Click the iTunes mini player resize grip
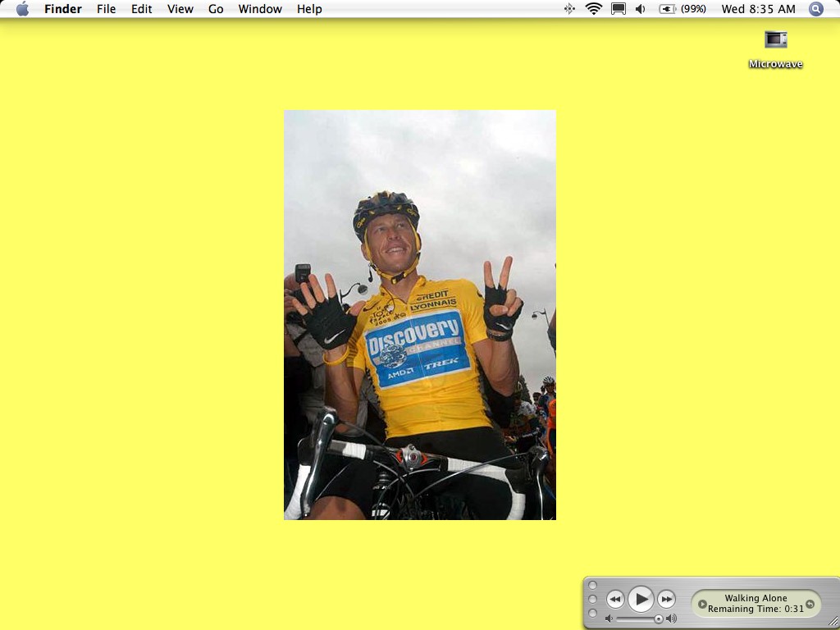The image size is (840, 630). coord(833,622)
